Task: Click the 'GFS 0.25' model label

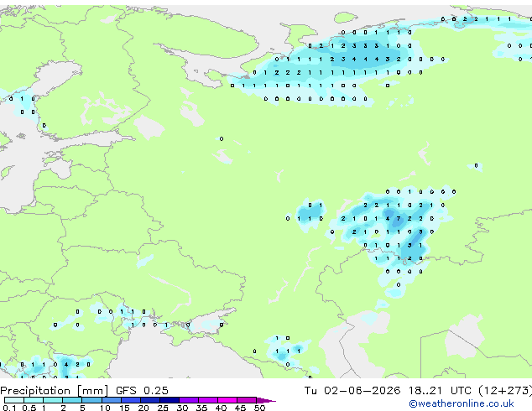Action: (x=142, y=391)
